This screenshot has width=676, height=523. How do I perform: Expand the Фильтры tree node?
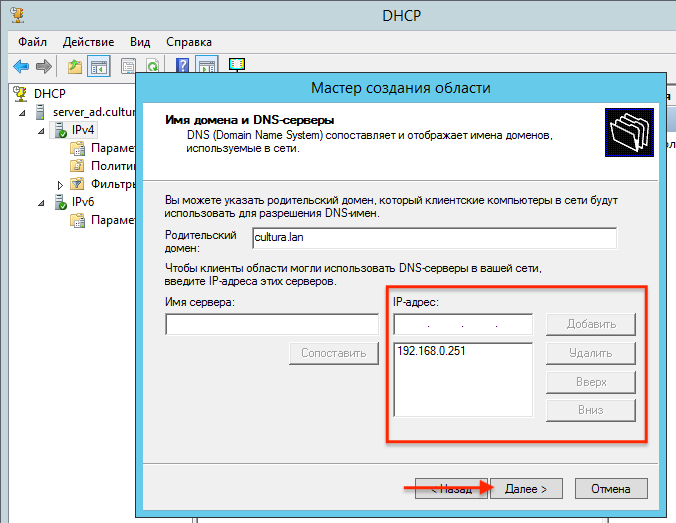(x=60, y=185)
